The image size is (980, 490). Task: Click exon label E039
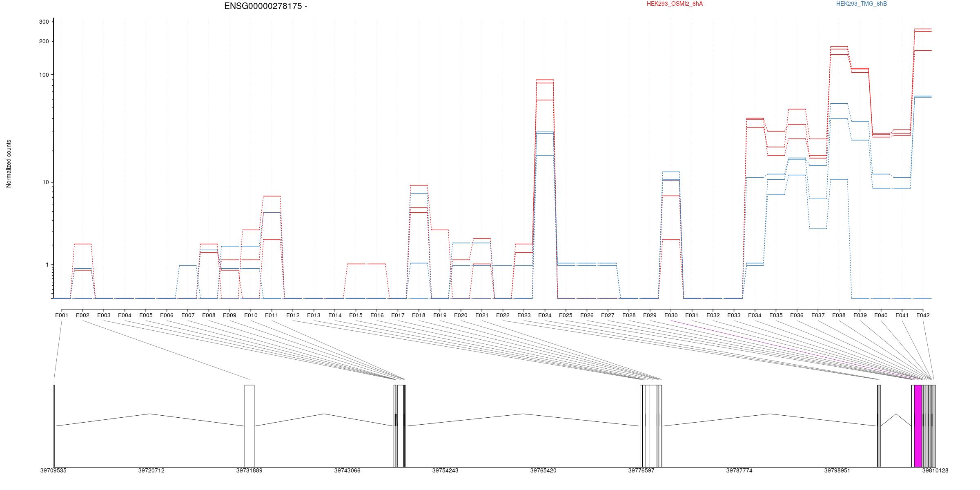[860, 315]
